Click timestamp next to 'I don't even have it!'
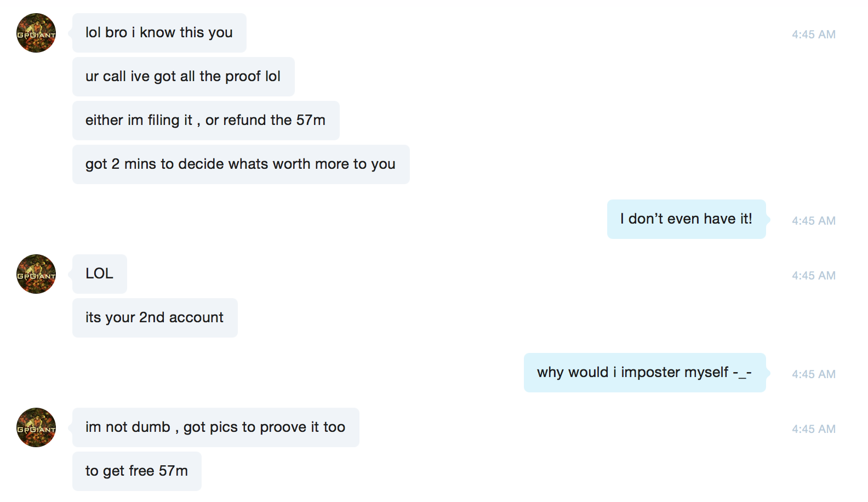The height and width of the screenshot is (502, 868). (x=814, y=221)
